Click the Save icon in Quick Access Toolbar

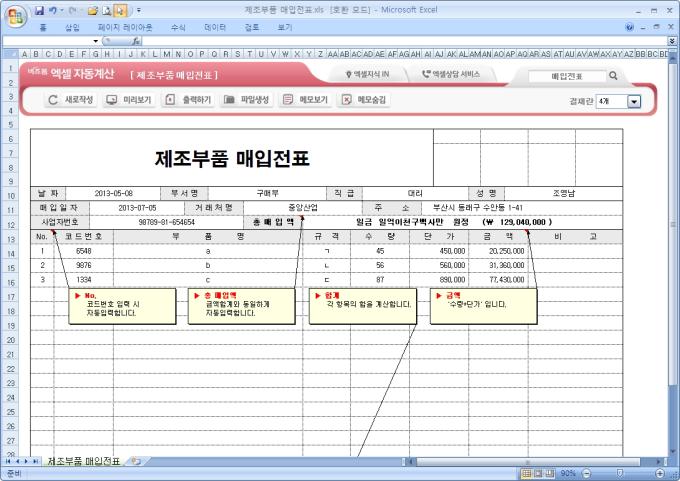coord(39,10)
